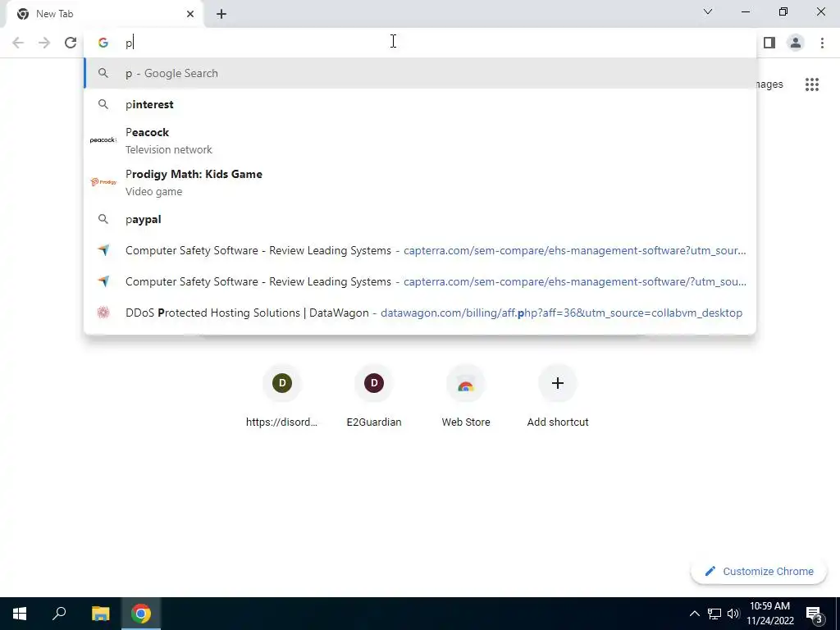Open the notification center icon
The image size is (840, 630).
point(814,614)
